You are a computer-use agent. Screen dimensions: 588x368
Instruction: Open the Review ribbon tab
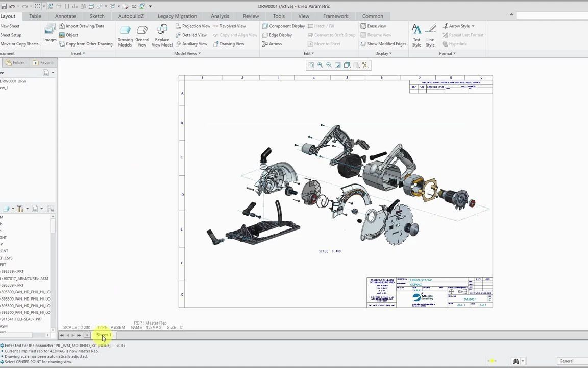pos(251,16)
